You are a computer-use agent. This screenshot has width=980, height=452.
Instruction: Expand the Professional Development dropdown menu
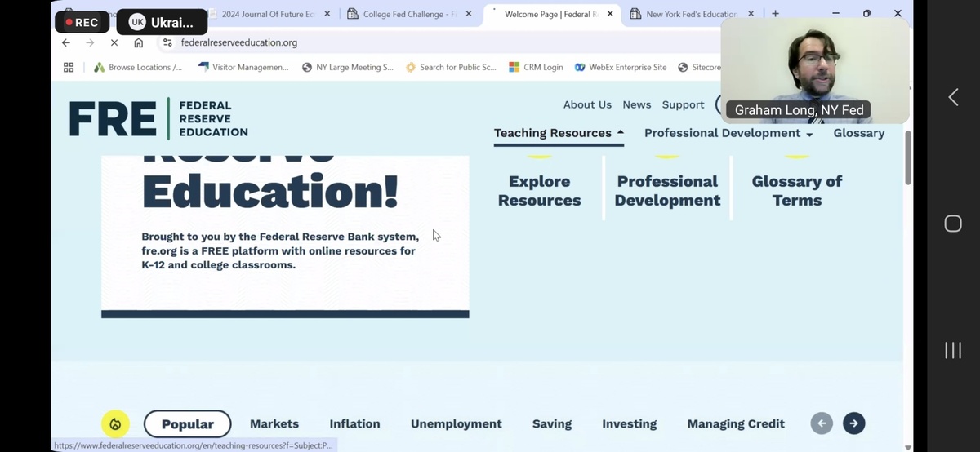click(x=728, y=133)
